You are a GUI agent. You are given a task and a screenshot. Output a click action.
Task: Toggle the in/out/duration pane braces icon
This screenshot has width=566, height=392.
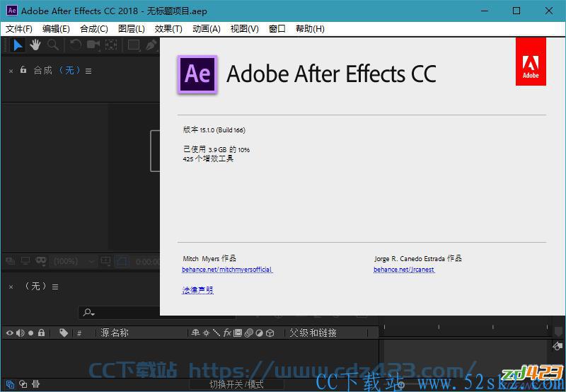pyautogui.click(x=35, y=384)
